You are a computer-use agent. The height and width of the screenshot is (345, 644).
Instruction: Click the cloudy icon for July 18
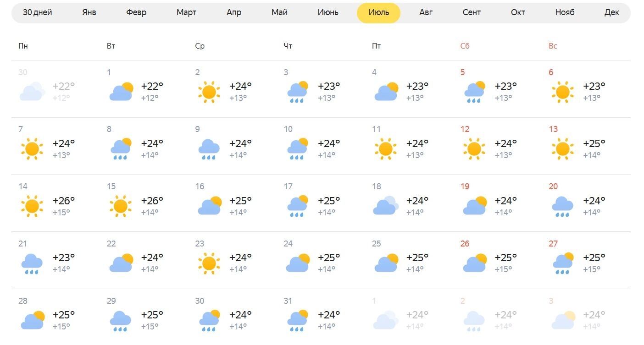[x=386, y=206]
